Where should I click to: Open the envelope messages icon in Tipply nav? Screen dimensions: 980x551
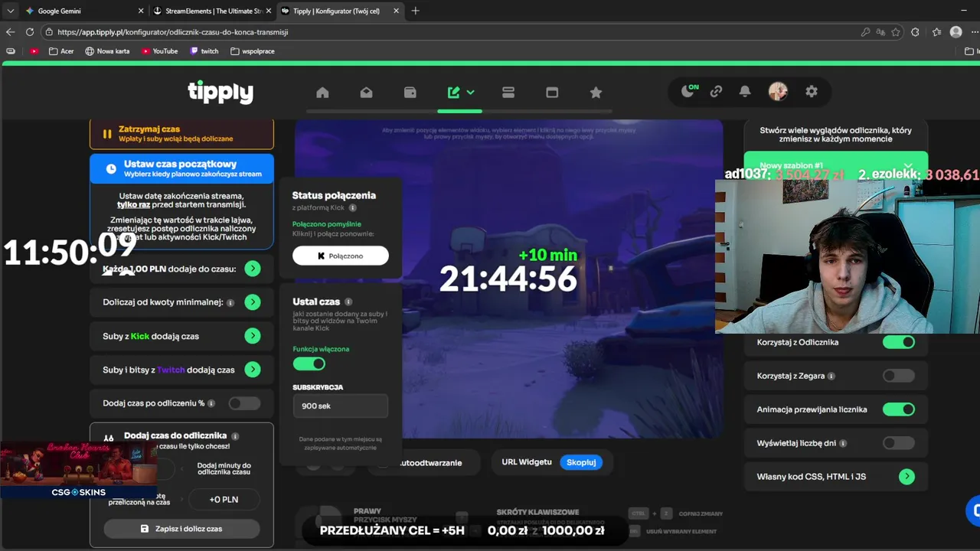click(366, 93)
